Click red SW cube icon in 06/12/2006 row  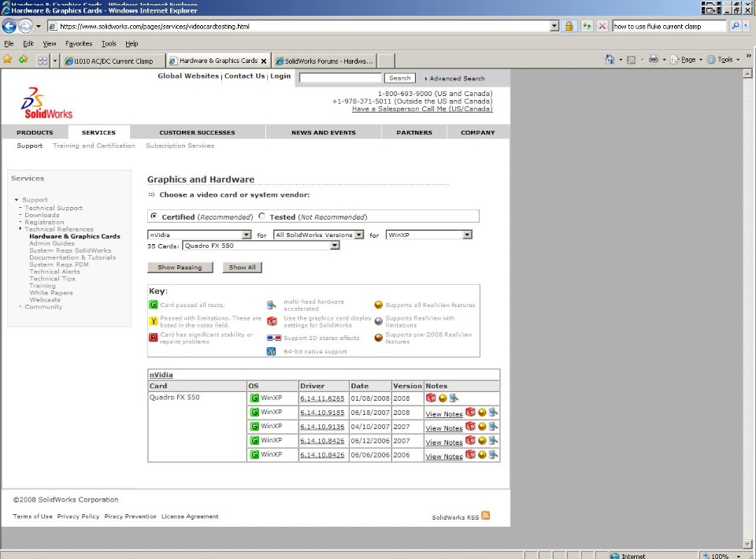coord(470,440)
